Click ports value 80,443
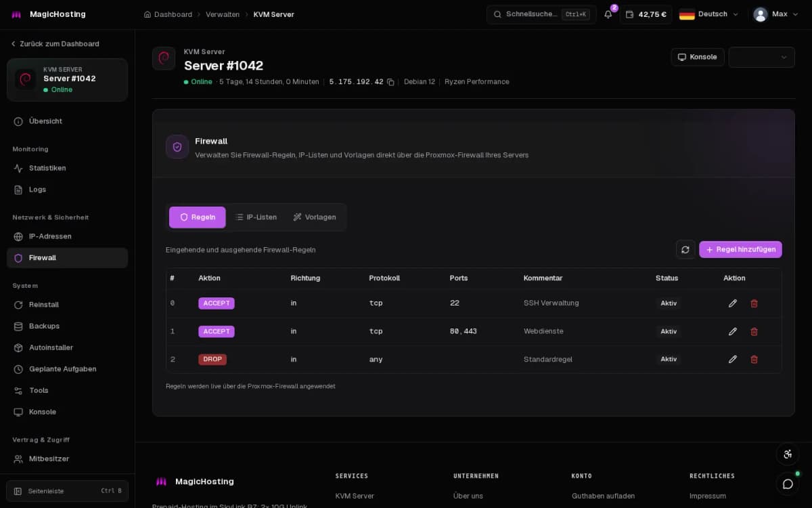Screen dimensions: 812x508 coord(464,331)
